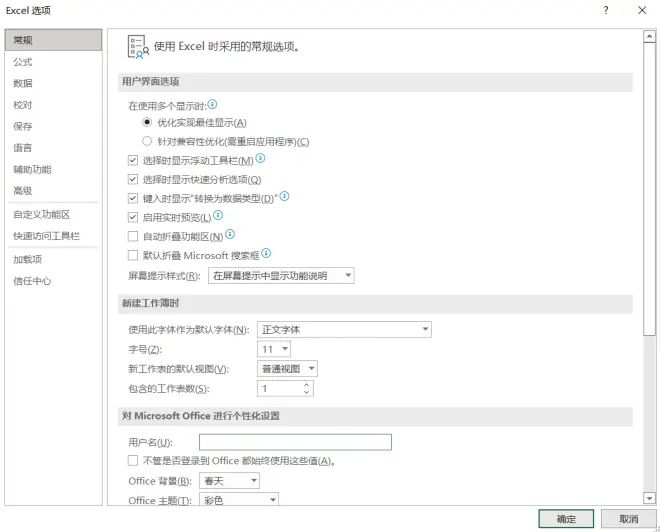Enable 自动折叠功能区 checkbox
This screenshot has height=532, width=660.
point(133,236)
